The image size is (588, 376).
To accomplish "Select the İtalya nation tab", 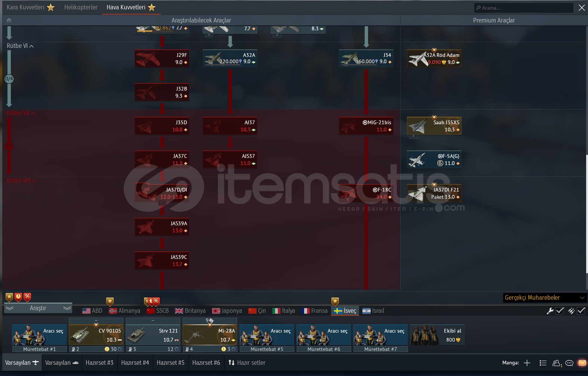I will pos(284,311).
